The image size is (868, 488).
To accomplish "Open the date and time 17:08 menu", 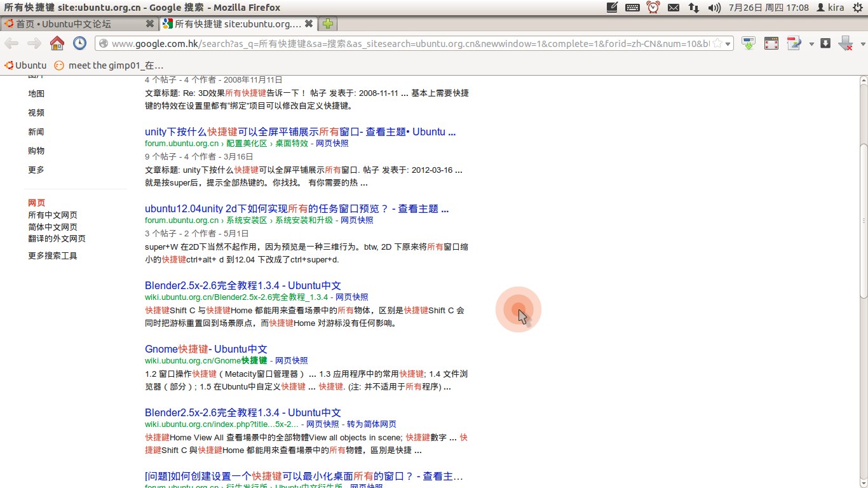I will point(768,8).
